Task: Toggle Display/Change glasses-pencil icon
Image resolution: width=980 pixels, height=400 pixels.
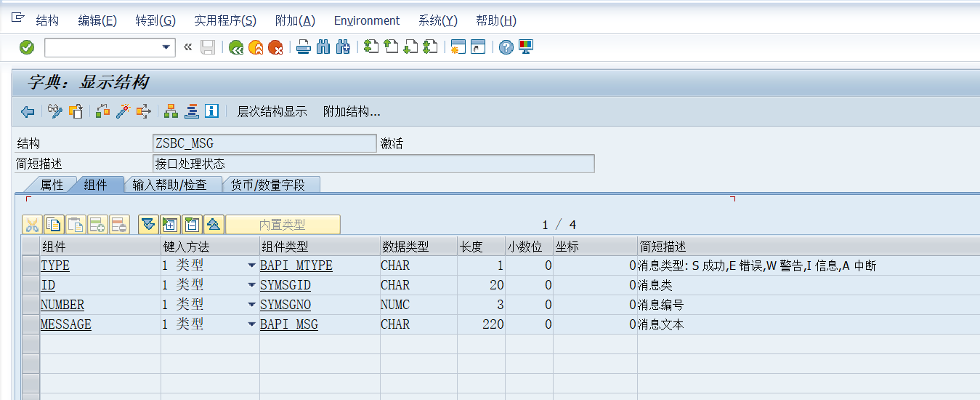Action: [x=55, y=111]
